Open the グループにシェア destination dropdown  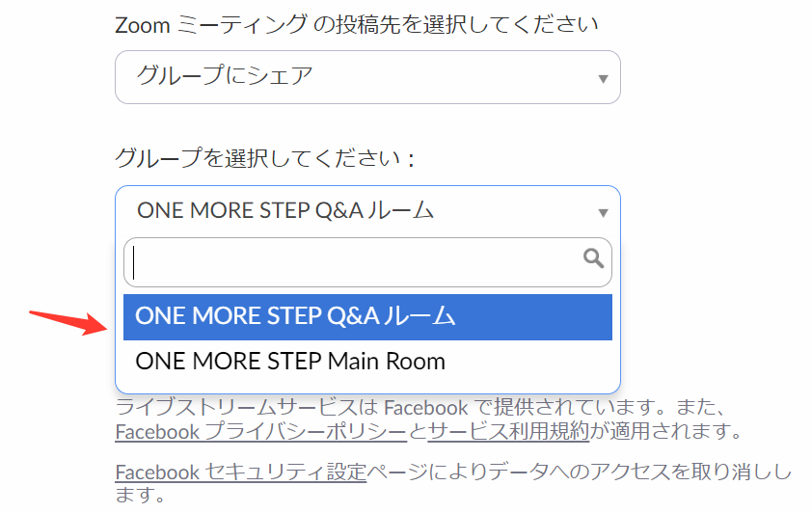[x=366, y=77]
